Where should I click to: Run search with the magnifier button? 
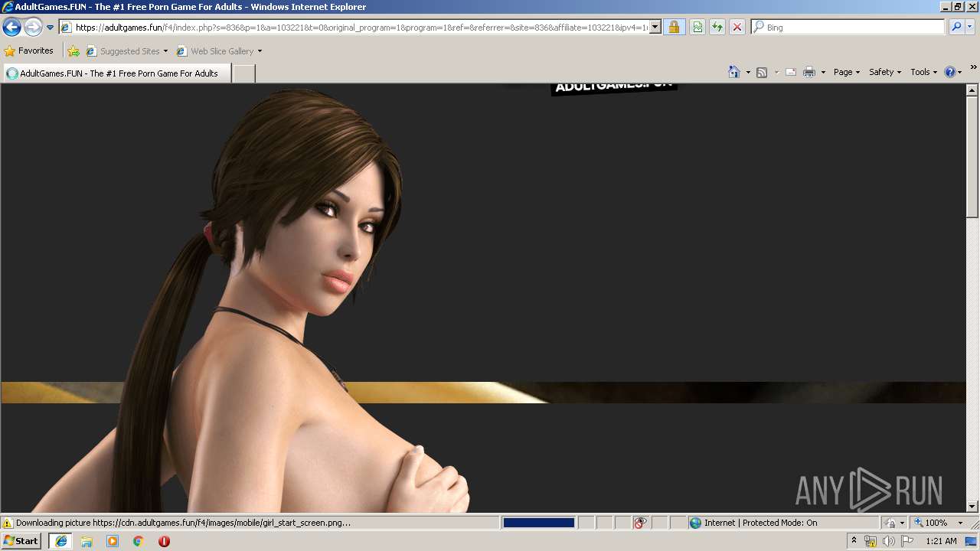pyautogui.click(x=956, y=28)
